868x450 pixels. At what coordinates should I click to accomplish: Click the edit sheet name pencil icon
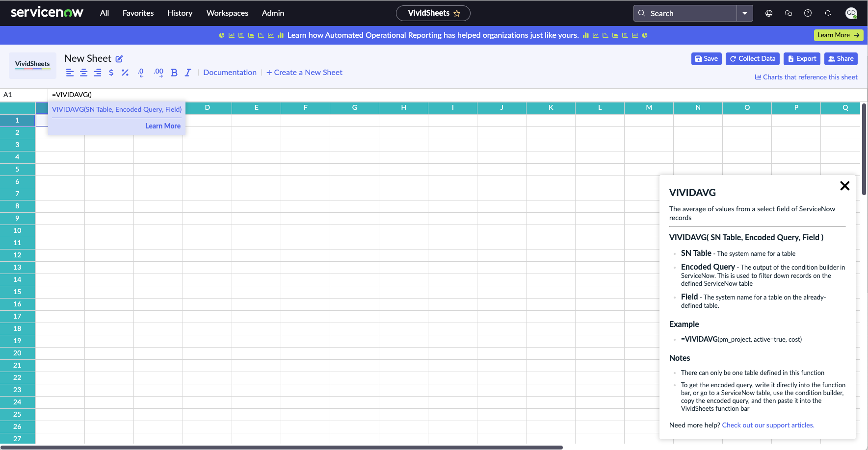(119, 59)
